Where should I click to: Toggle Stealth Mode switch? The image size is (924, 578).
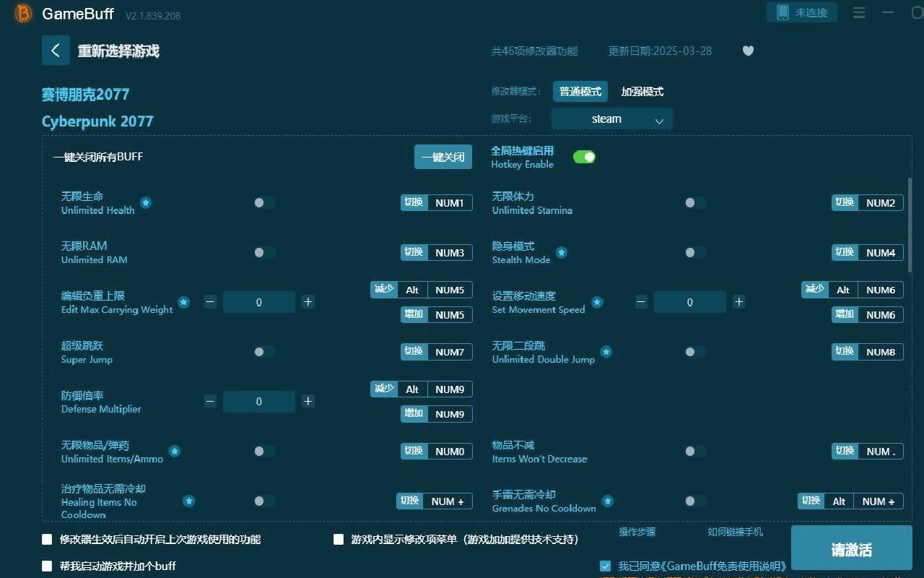click(695, 252)
